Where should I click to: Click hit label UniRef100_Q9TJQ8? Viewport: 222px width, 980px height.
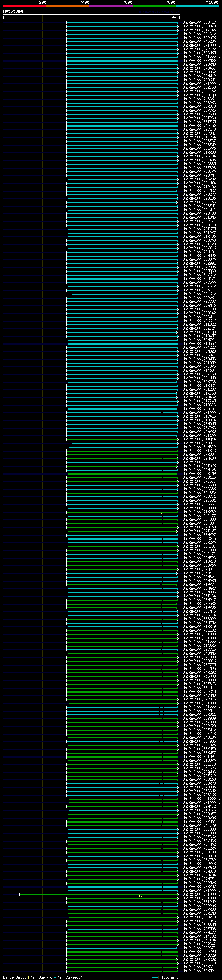click(199, 332)
